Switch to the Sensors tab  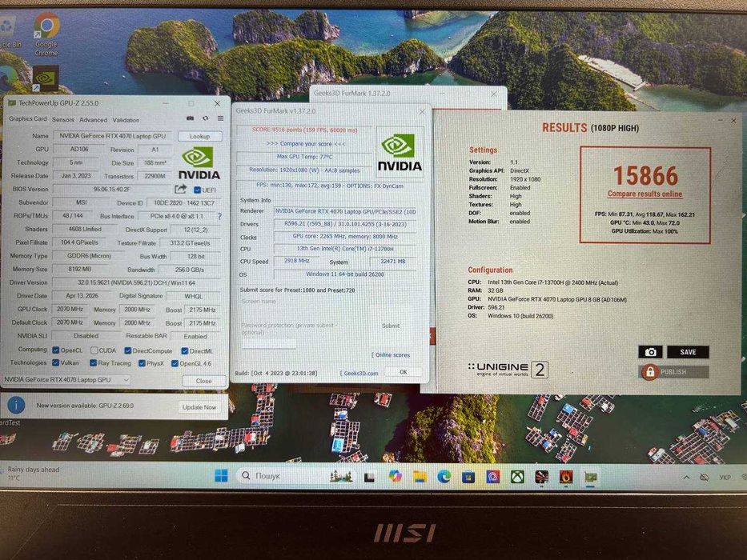(63, 120)
